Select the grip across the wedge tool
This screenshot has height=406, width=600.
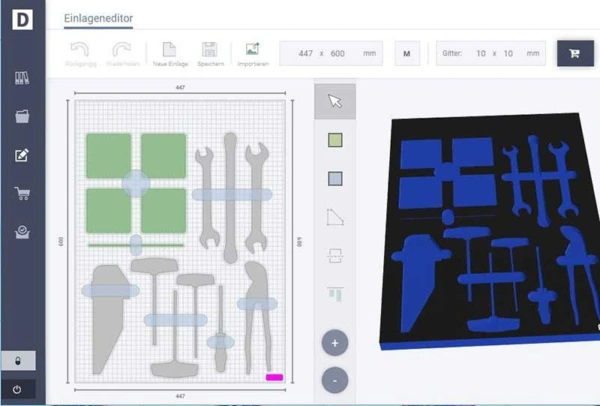(110, 291)
